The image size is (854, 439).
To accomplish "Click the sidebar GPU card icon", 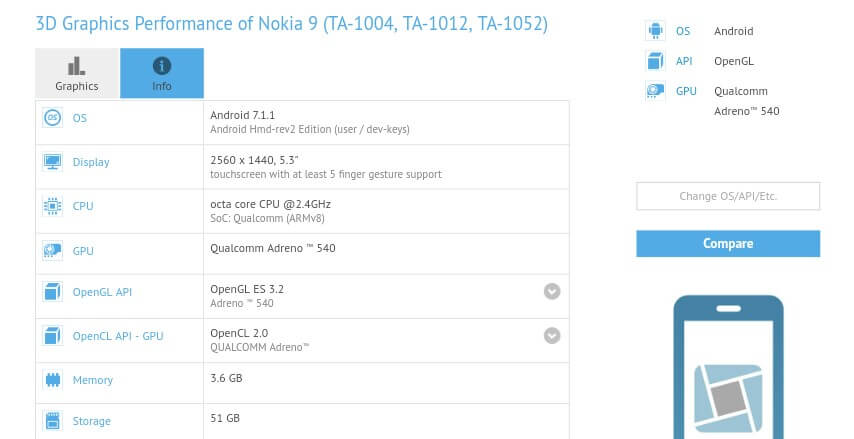I will [x=655, y=90].
